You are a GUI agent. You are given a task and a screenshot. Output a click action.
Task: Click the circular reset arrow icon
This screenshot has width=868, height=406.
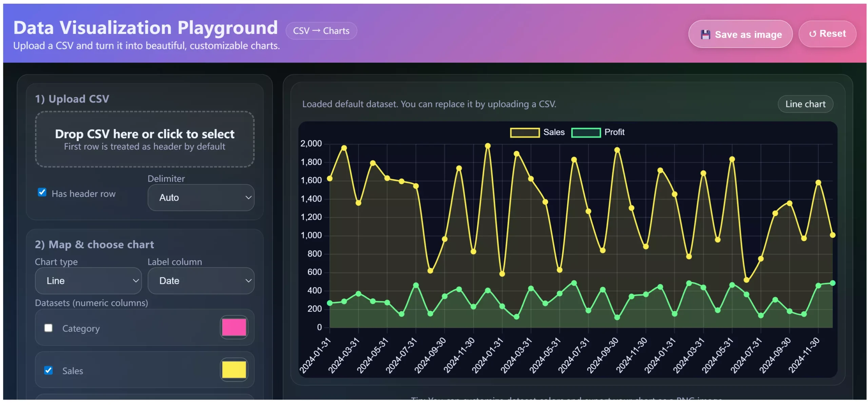(812, 34)
